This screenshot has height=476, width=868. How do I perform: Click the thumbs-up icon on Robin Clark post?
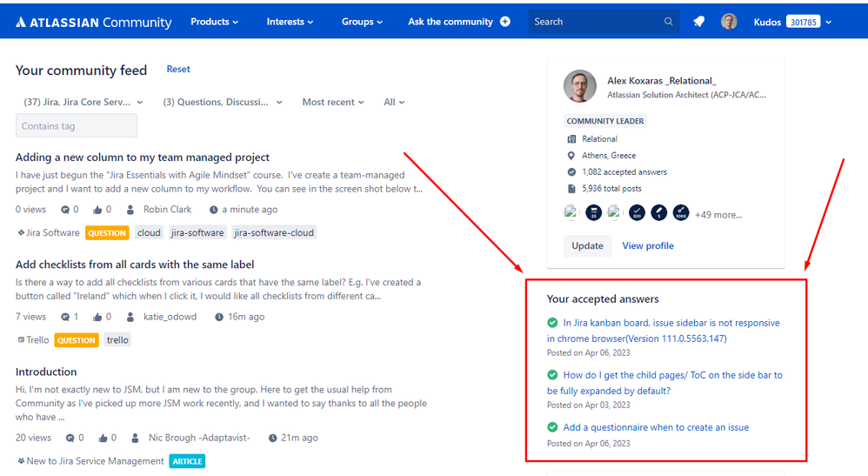point(97,210)
